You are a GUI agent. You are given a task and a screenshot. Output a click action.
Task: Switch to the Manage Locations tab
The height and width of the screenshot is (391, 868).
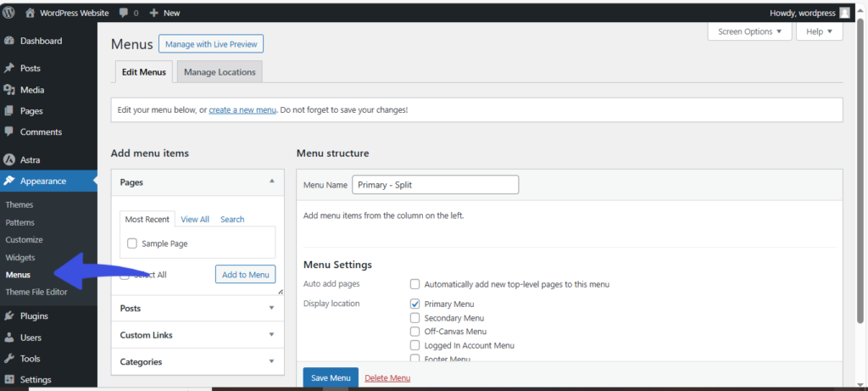click(220, 72)
